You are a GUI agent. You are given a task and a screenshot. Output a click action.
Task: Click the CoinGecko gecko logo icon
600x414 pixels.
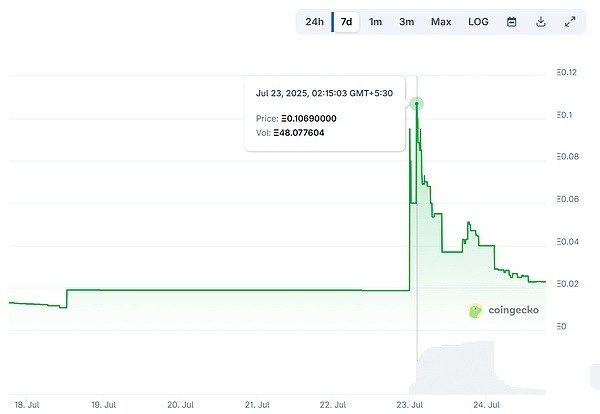tap(475, 311)
